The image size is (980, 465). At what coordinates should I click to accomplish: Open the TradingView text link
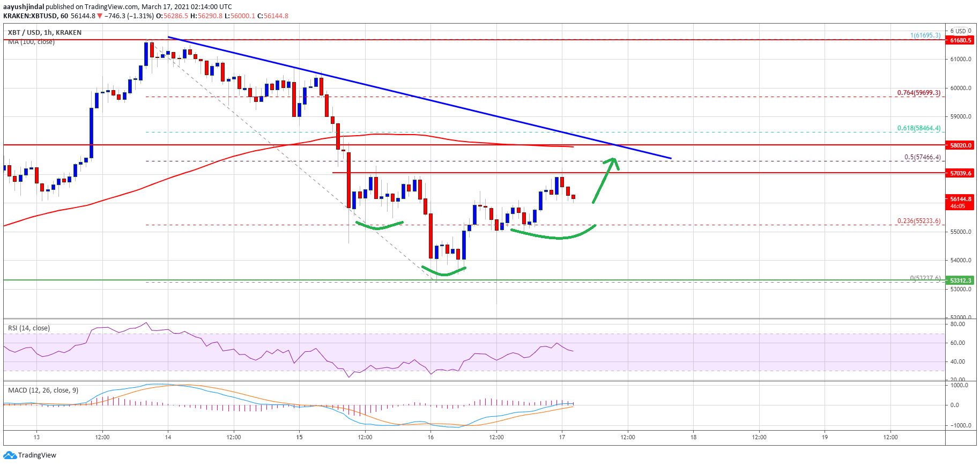37,455
